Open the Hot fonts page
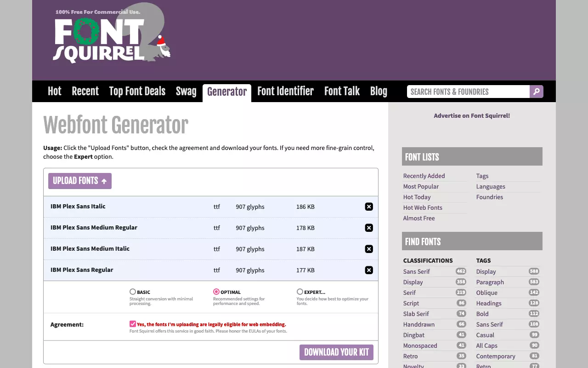The height and width of the screenshot is (368, 588). click(54, 91)
